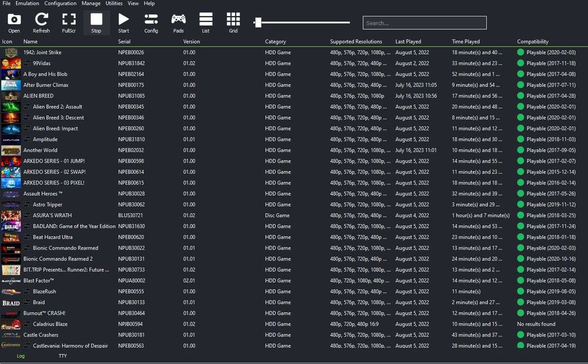Image resolution: width=588 pixels, height=364 pixels.
Task: Adjust the icon size slider handle
Action: tap(258, 22)
